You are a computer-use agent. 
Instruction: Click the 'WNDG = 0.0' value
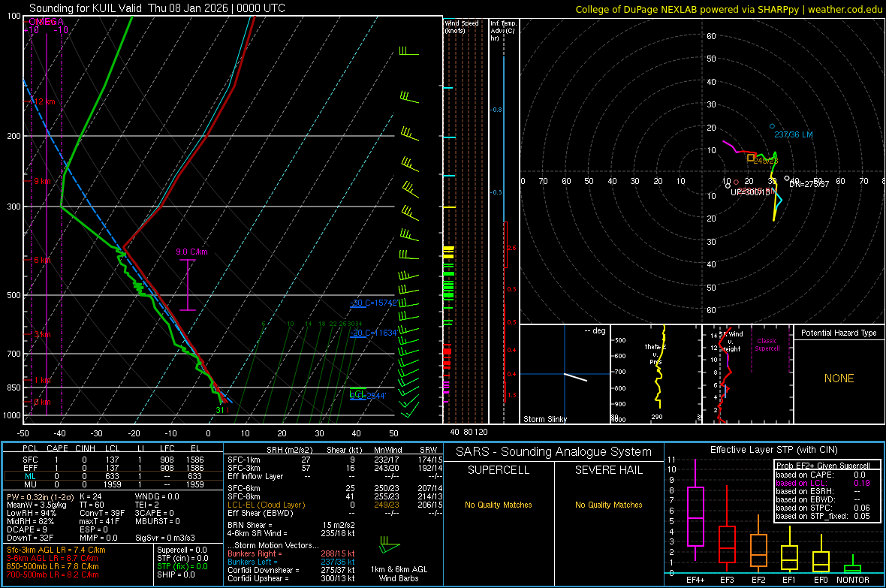pyautogui.click(x=157, y=496)
